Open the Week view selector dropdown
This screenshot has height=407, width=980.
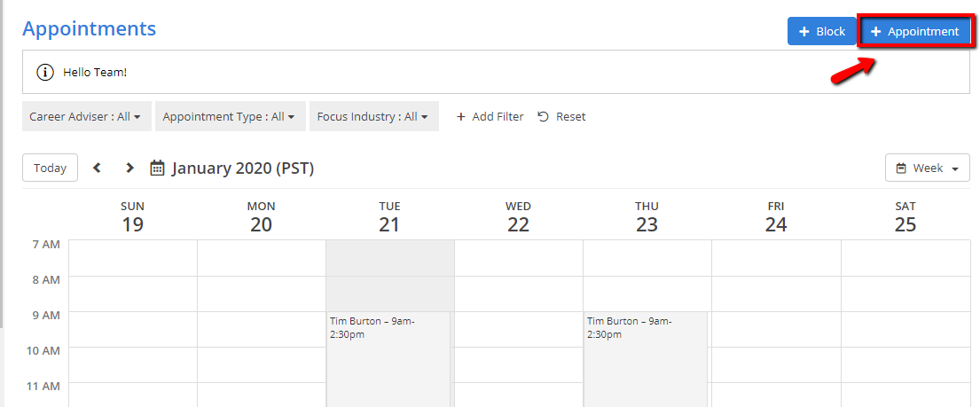point(927,168)
